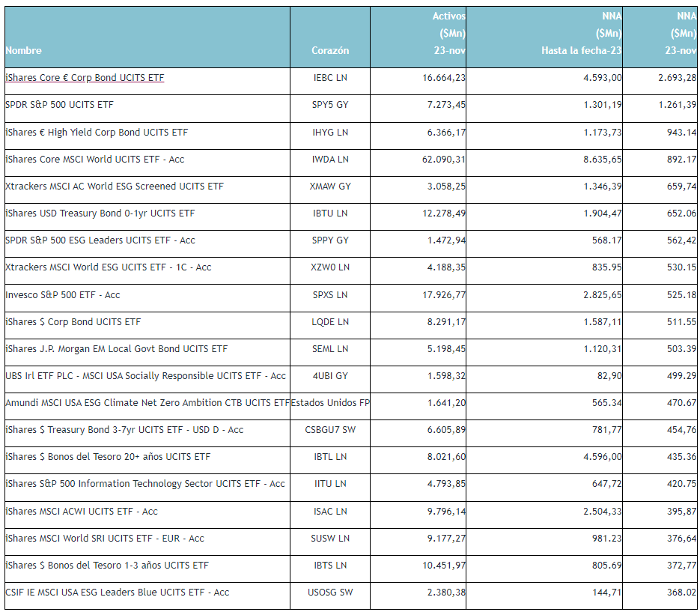Select the IHYG LN ticker cell
The width and height of the screenshot is (700, 612).
(x=330, y=133)
